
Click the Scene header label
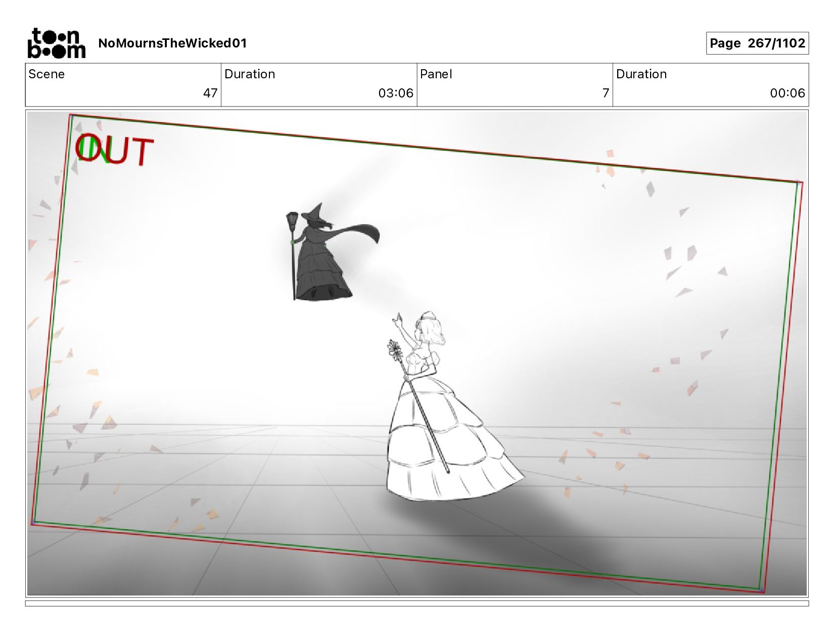[x=47, y=74]
